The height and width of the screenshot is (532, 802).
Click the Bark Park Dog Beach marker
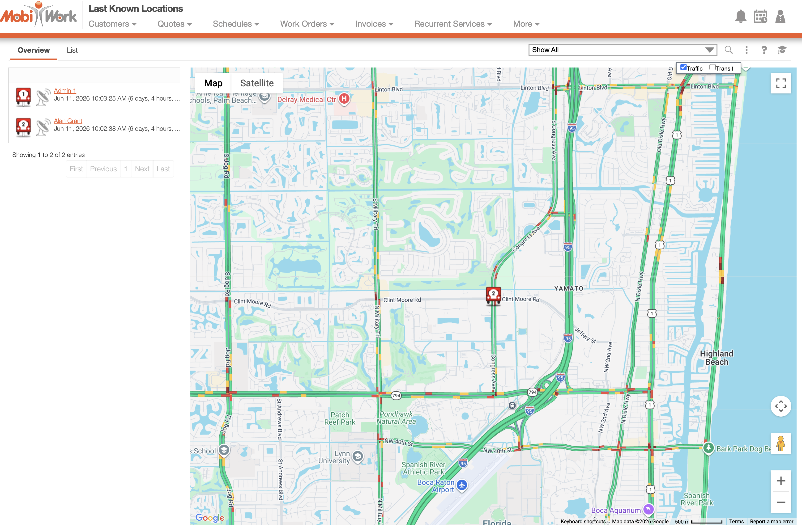click(x=708, y=448)
